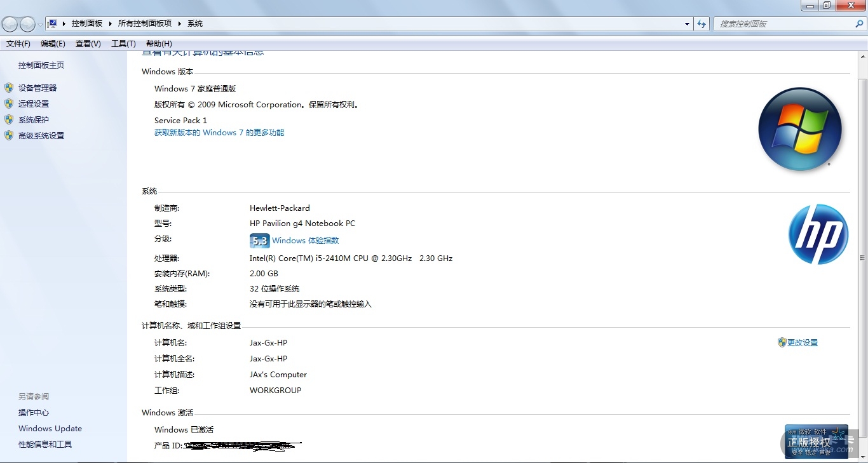Open Windows Update in the sidebar

pos(50,429)
